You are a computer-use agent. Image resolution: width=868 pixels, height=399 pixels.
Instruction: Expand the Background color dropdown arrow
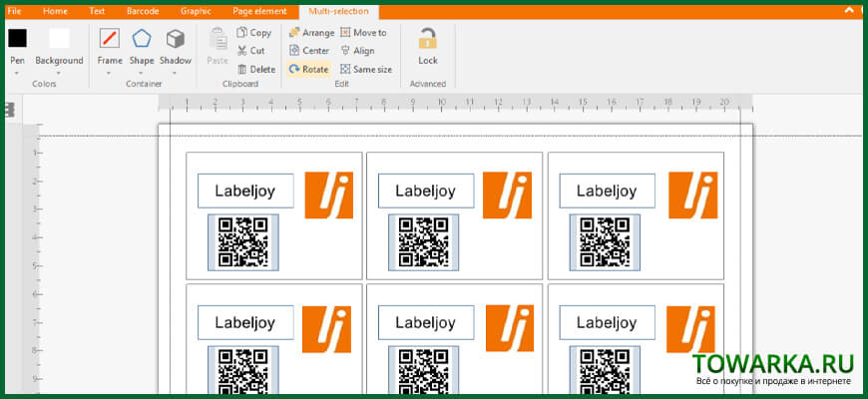pos(59,73)
